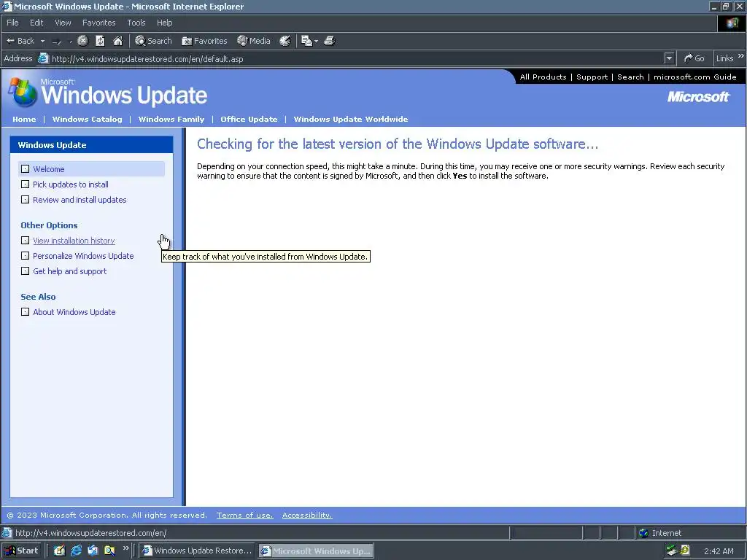Open the Accessibility footer link
The height and width of the screenshot is (560, 747).
[x=307, y=516]
